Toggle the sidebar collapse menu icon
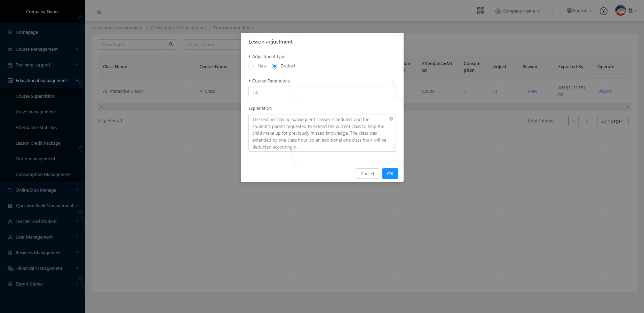 point(99,12)
